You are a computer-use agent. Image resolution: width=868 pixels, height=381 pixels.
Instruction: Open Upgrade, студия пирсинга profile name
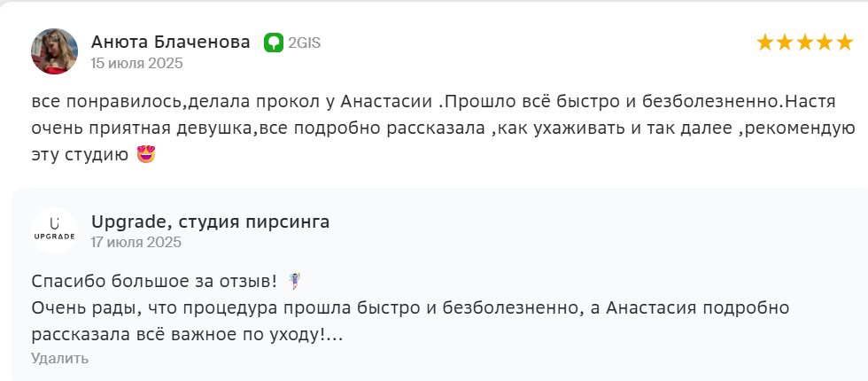(x=210, y=222)
